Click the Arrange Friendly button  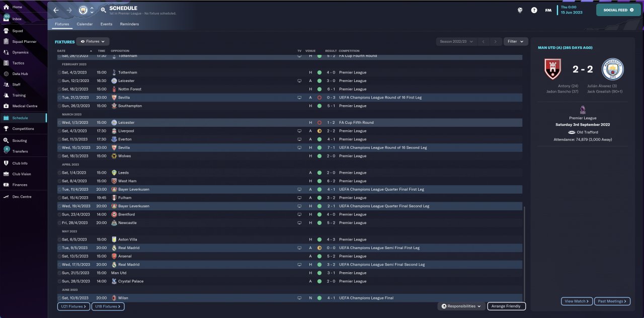[506, 306]
